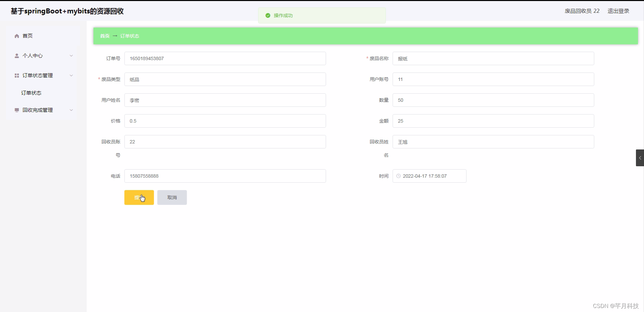Select 订单状态 in the sidebar menu
Viewport: 644px width, 312px height.
pyautogui.click(x=31, y=93)
